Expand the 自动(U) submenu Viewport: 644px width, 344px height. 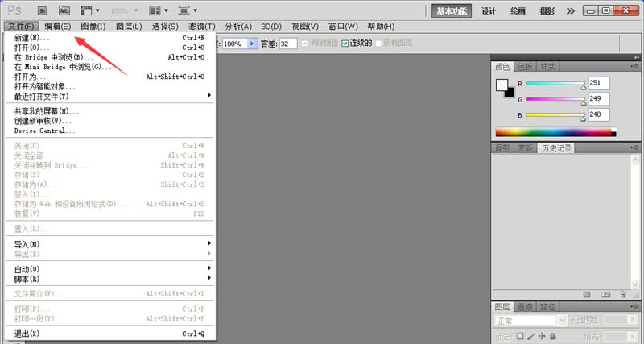pos(109,270)
